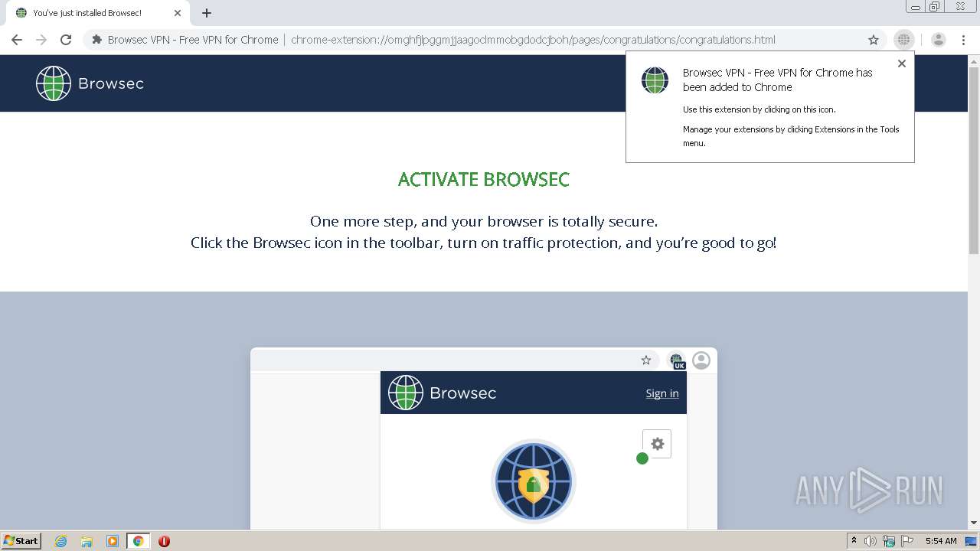Minimize the Chrome window

click(915, 7)
